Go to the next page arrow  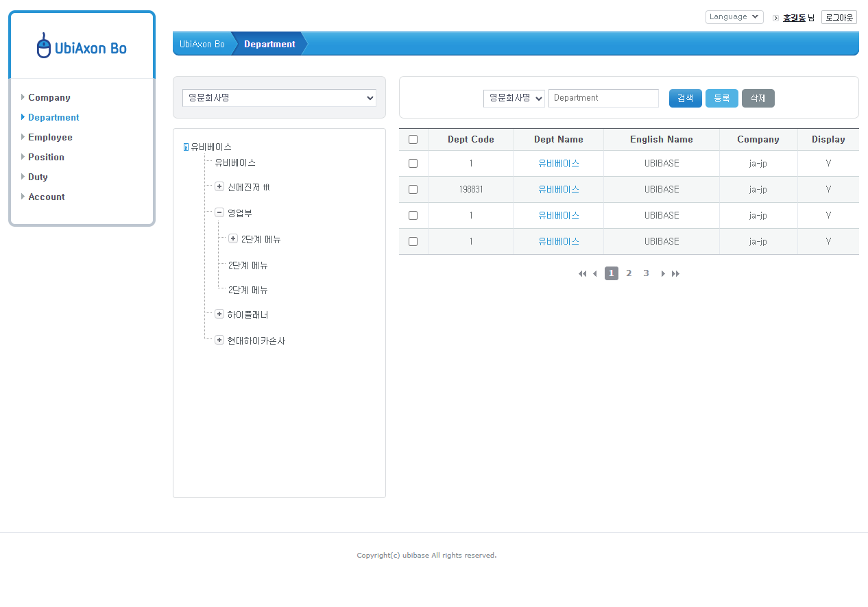[663, 274]
